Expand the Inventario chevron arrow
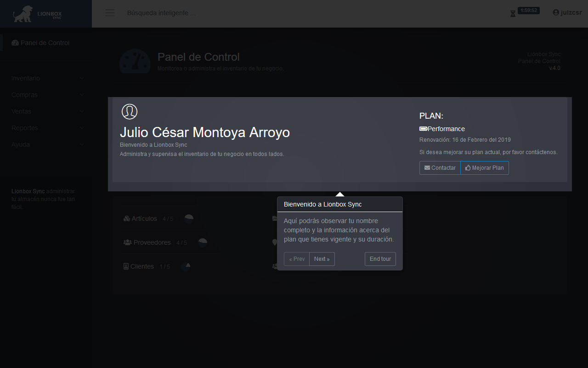 click(82, 79)
